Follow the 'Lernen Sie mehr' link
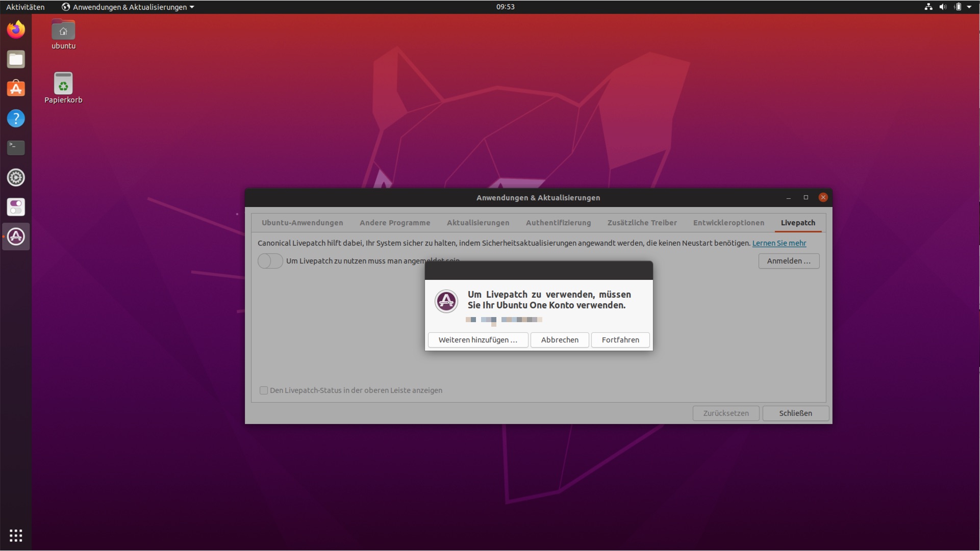This screenshot has height=551, width=980. (x=779, y=243)
